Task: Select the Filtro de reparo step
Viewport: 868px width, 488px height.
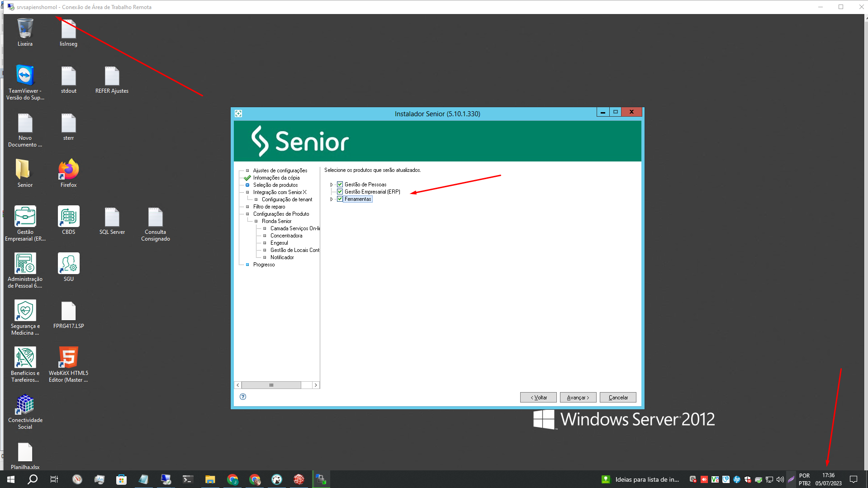Action: pyautogui.click(x=269, y=207)
